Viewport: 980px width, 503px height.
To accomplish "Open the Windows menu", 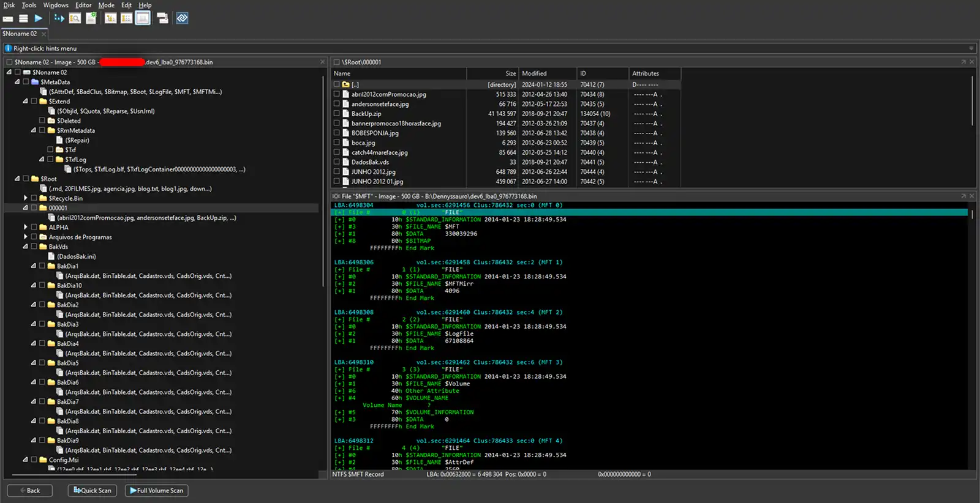I will (x=56, y=5).
